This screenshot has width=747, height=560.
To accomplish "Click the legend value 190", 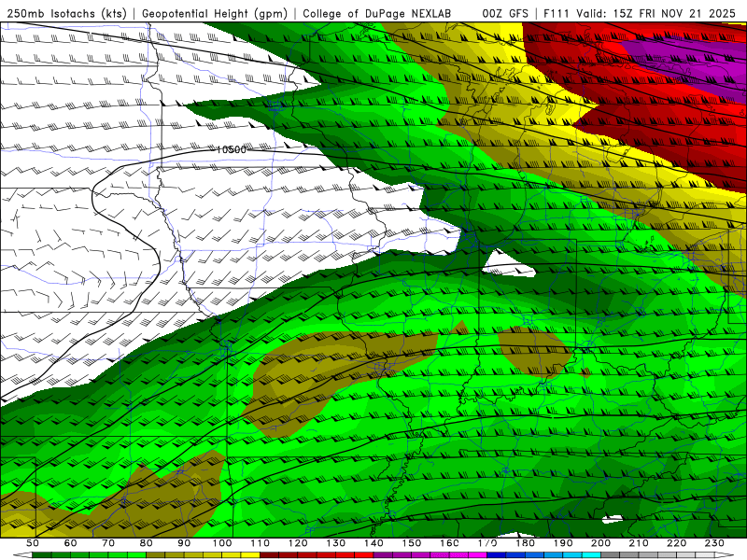I will tap(563, 543).
